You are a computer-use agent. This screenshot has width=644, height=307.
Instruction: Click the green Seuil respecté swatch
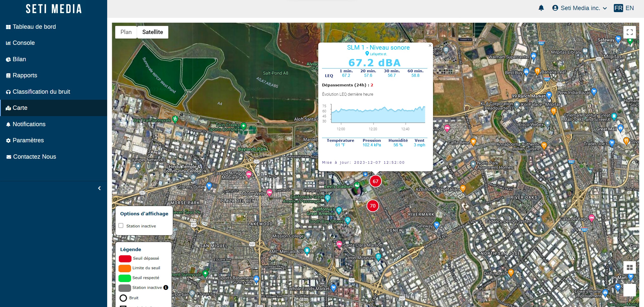pyautogui.click(x=125, y=278)
